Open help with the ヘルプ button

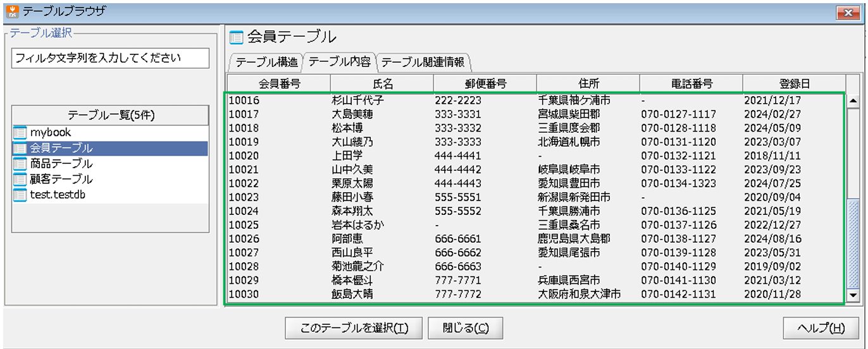click(x=821, y=328)
